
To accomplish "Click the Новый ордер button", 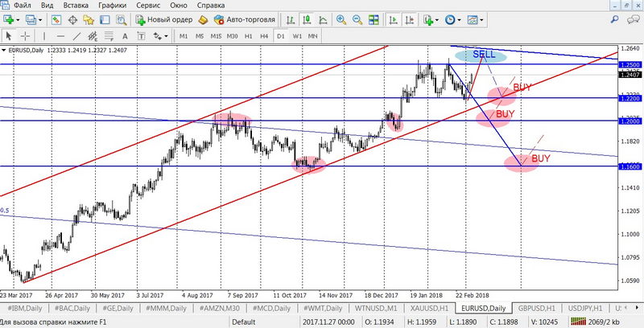I will [x=164, y=19].
